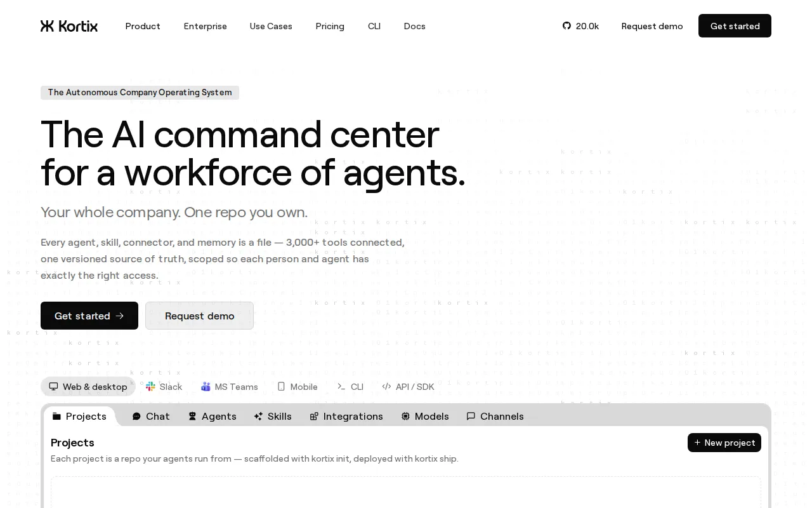Go to Use Cases in the navigation
812x508 pixels.
pos(271,26)
